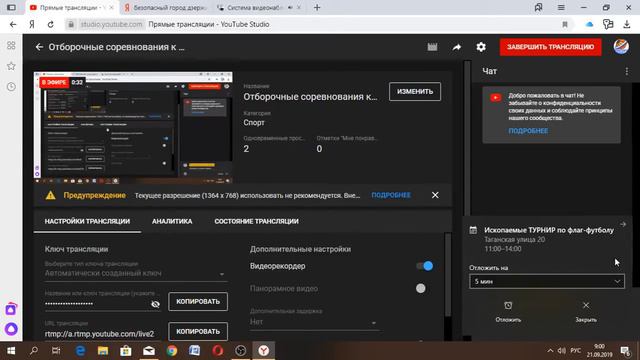Click the settings panel vertical scrollbar

click(x=448, y=274)
